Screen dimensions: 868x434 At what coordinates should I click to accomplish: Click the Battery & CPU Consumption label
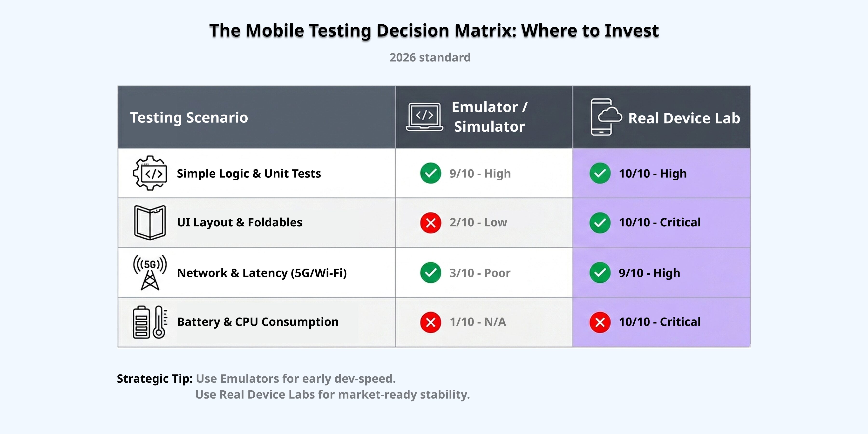tap(258, 322)
